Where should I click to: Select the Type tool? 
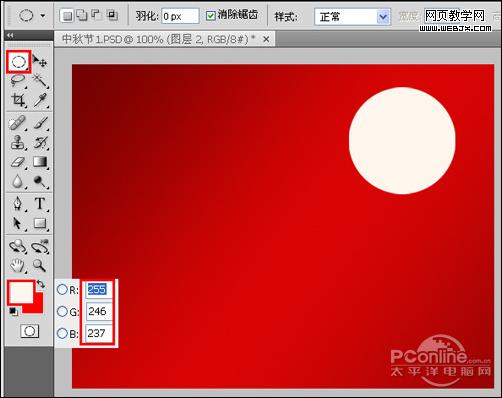[x=40, y=204]
